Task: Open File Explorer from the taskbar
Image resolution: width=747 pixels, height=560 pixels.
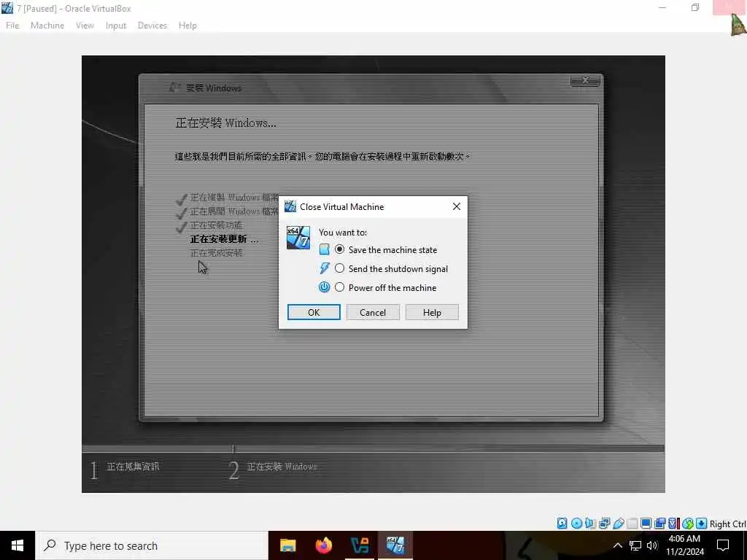Action: pyautogui.click(x=287, y=545)
